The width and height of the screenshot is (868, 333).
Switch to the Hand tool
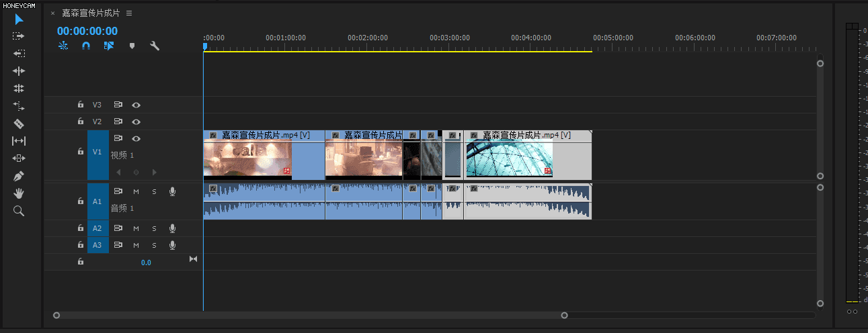click(x=19, y=193)
